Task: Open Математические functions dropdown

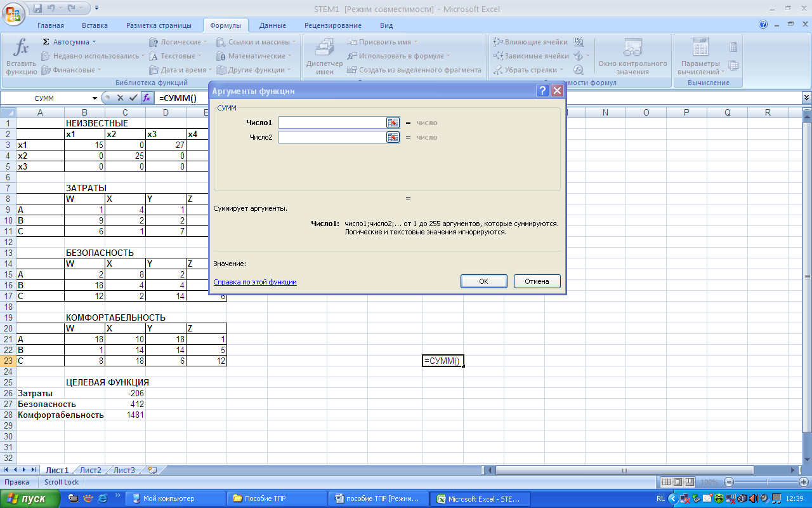Action: [254, 56]
